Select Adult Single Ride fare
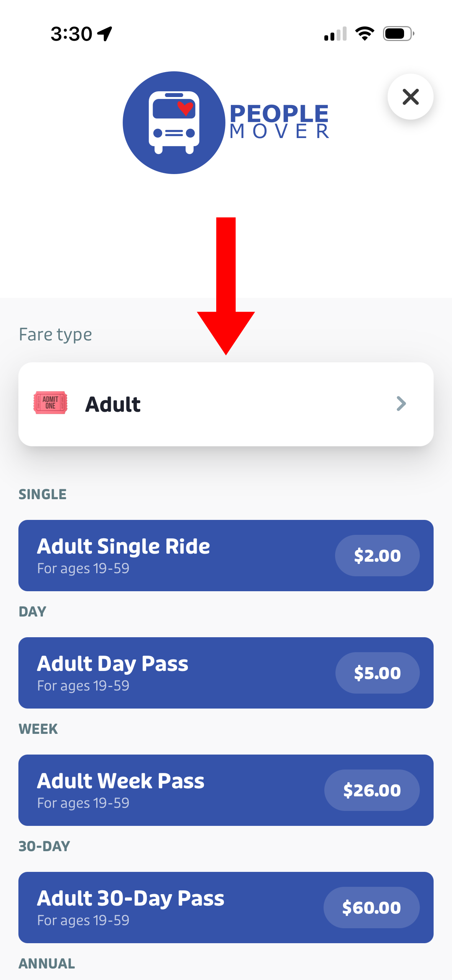 (173, 555)
